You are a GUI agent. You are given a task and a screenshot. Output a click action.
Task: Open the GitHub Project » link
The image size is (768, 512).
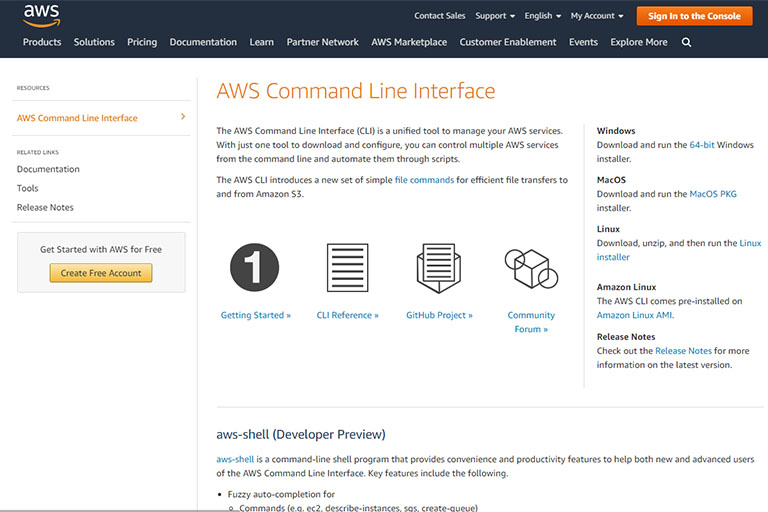439,315
